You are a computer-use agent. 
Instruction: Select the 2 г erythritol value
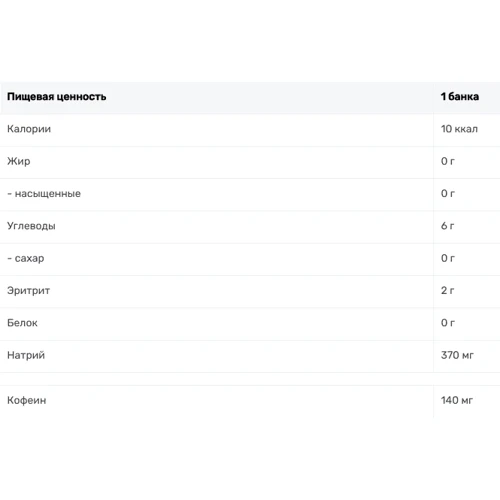(x=448, y=291)
